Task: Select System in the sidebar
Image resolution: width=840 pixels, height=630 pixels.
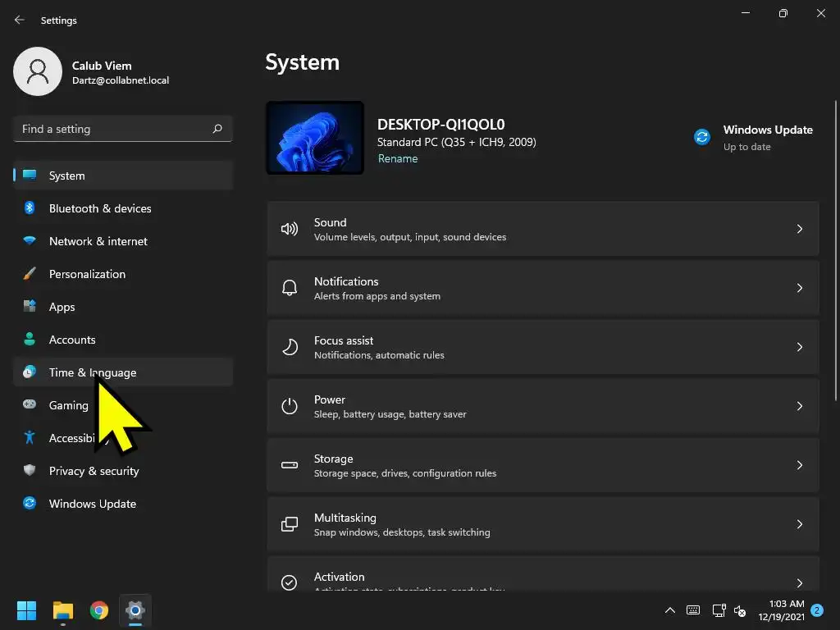Action: point(123,176)
